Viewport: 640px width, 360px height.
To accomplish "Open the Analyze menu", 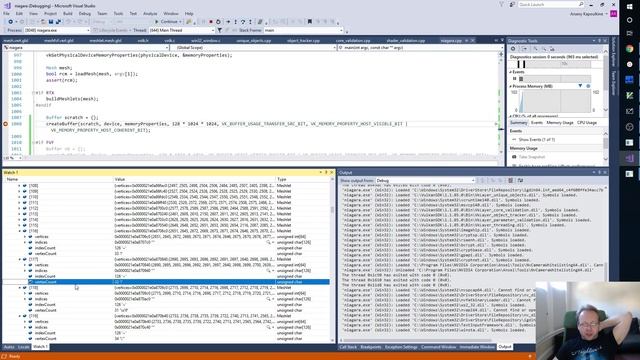I will tap(150, 13).
